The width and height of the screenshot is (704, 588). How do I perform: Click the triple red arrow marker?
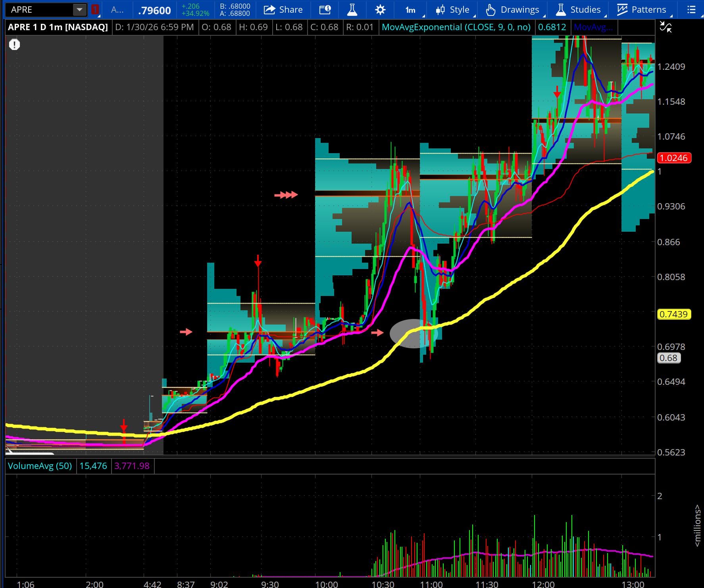tap(286, 195)
